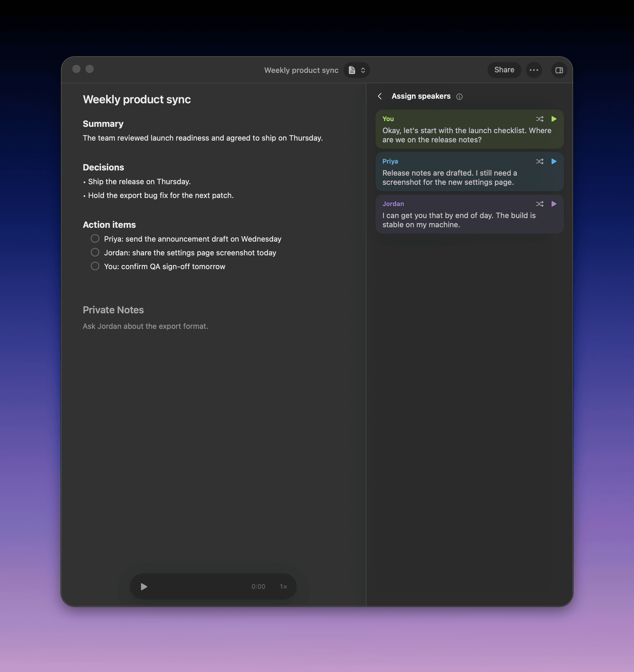Click Jordan's 'end of day' transcript text

pos(459,220)
